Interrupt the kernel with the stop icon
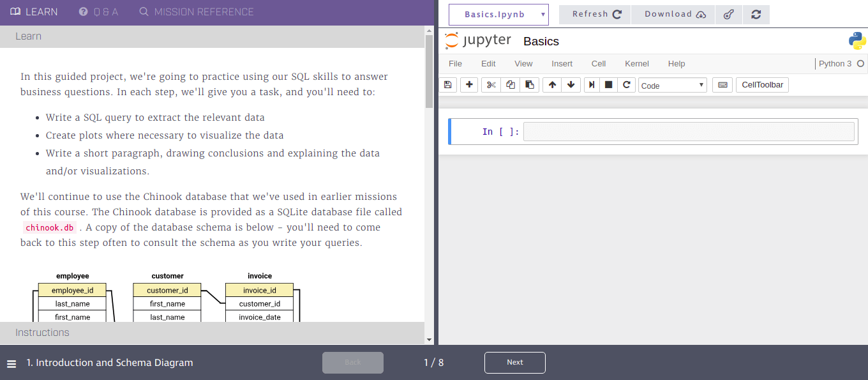The width and height of the screenshot is (868, 380). tap(609, 85)
